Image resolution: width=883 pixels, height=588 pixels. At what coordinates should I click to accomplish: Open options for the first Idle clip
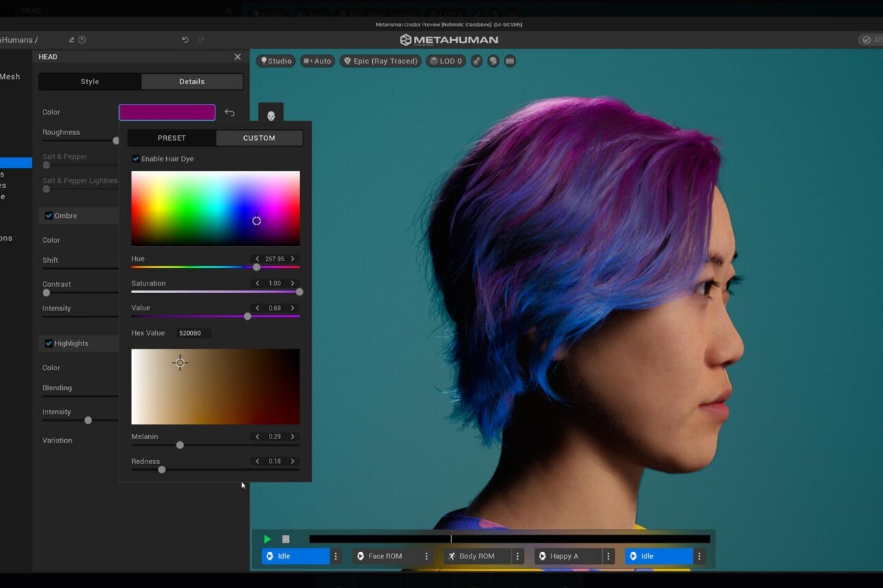336,556
